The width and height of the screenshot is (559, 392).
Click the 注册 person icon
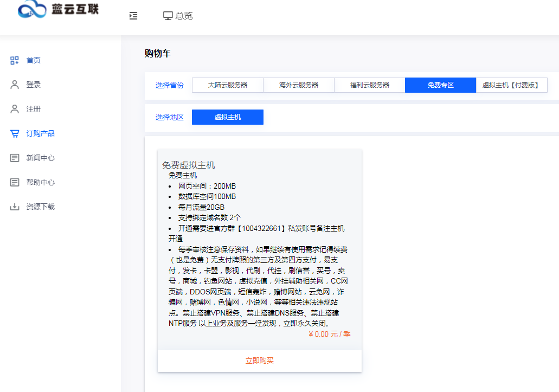15,109
